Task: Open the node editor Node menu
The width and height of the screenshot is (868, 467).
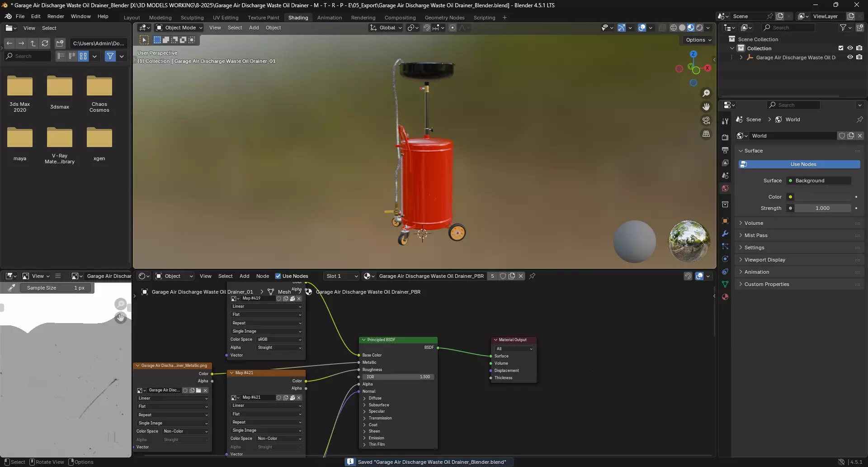Action: tap(262, 276)
